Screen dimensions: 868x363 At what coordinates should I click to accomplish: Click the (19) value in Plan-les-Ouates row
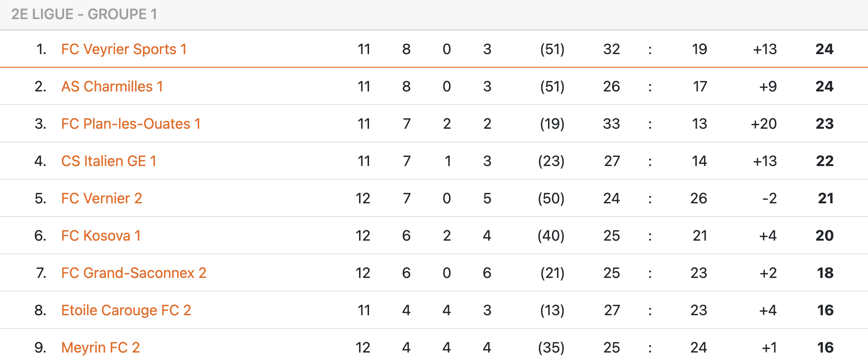552,124
